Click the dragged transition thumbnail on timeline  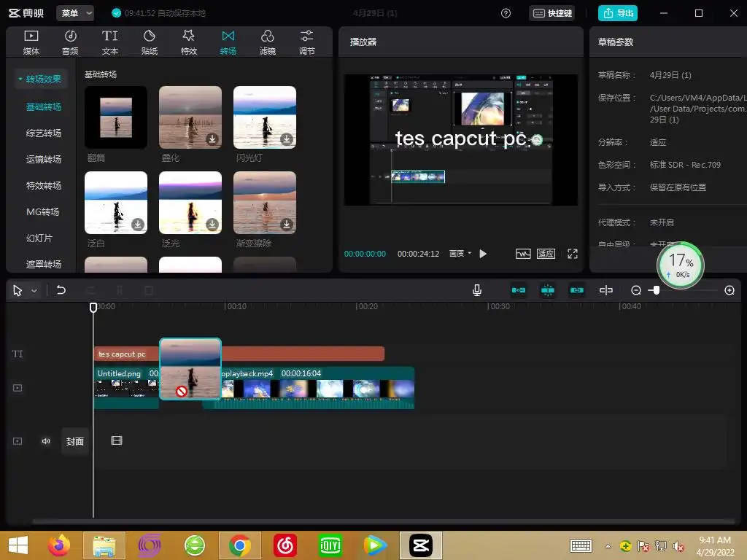coord(190,369)
